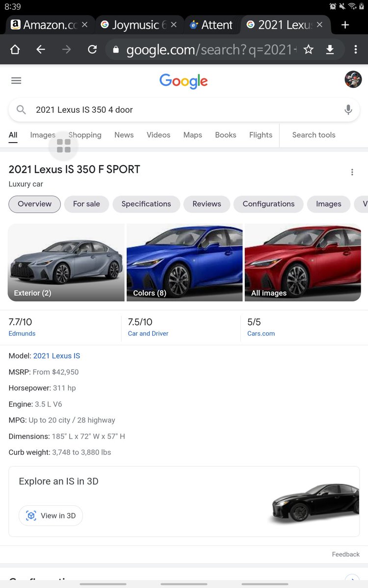Switch to News results
This screenshot has width=368, height=588.
[x=124, y=135]
